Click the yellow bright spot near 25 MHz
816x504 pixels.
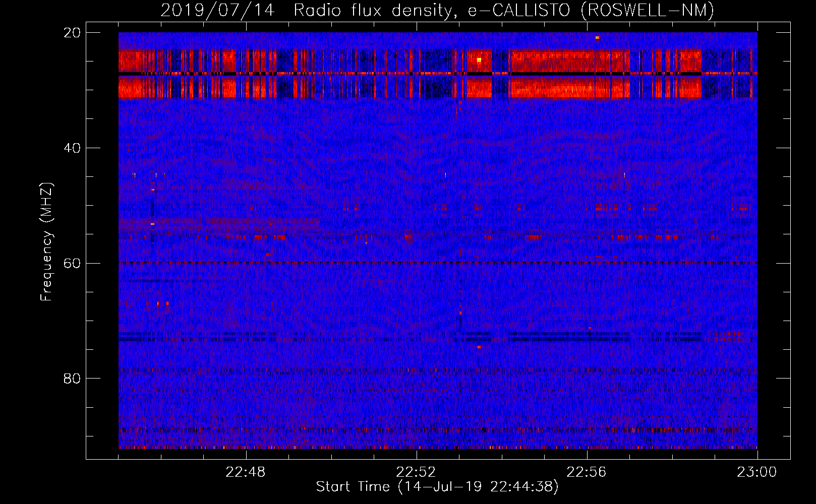479,60
